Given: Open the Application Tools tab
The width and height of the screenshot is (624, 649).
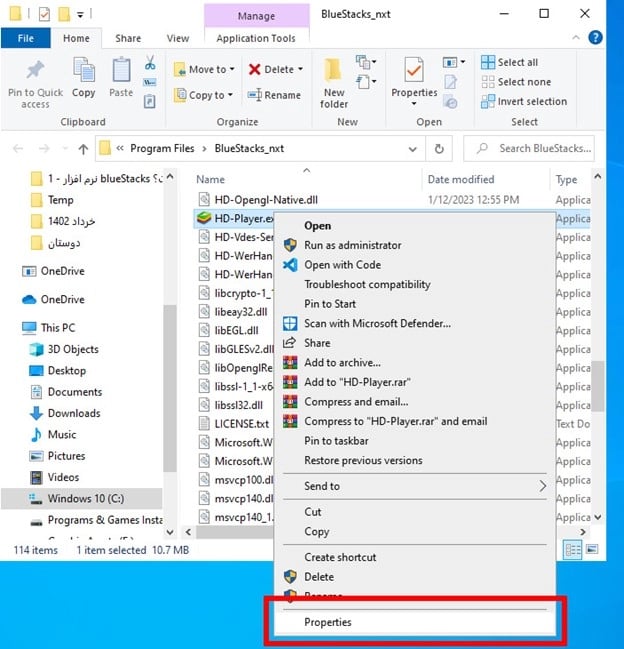Looking at the screenshot, I should (x=256, y=38).
